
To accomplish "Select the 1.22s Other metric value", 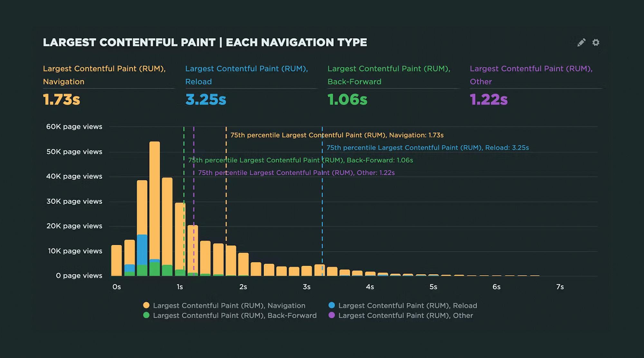I will tap(489, 100).
